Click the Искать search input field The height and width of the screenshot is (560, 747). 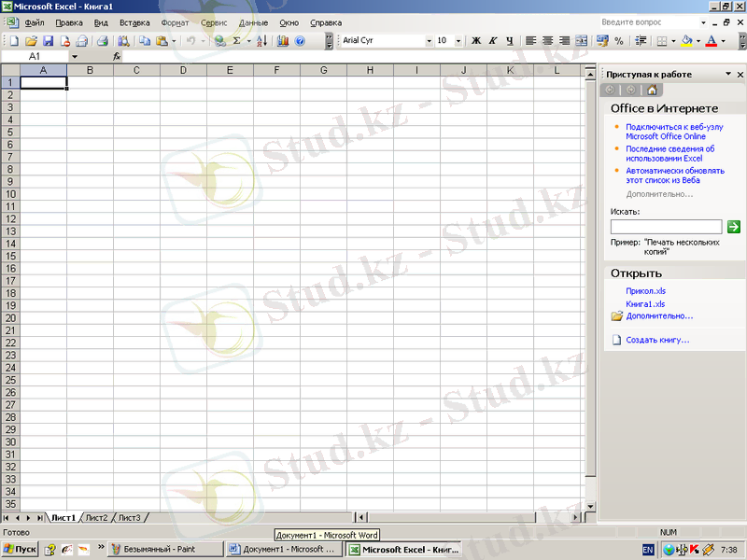point(666,227)
